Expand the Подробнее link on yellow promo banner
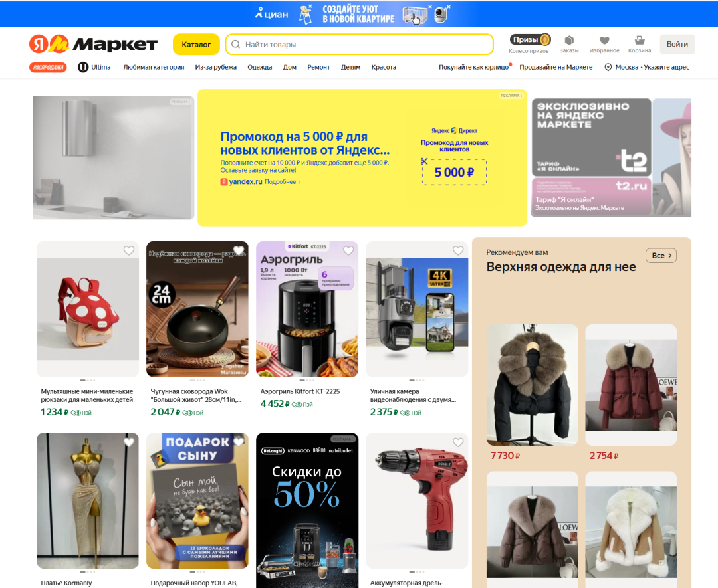This screenshot has width=718, height=588. [x=283, y=182]
